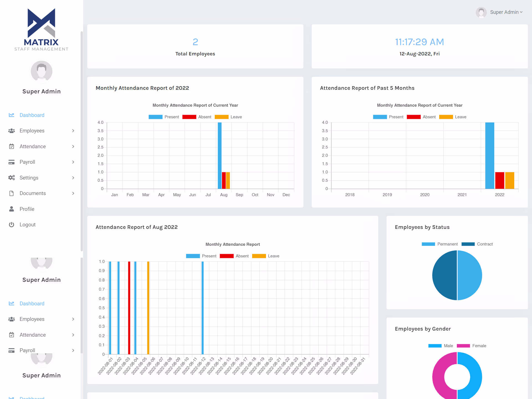The image size is (532, 399).
Task: Click the Payroll card icon
Action: pyautogui.click(x=11, y=162)
